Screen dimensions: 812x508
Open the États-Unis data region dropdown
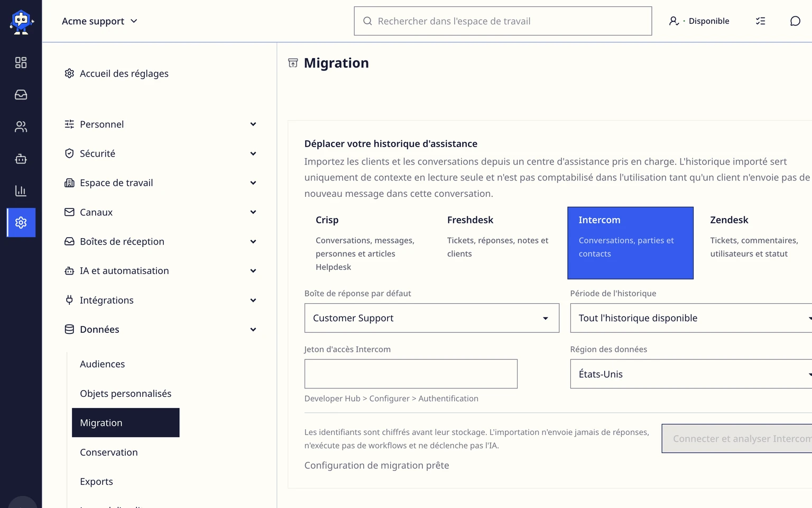tap(691, 374)
